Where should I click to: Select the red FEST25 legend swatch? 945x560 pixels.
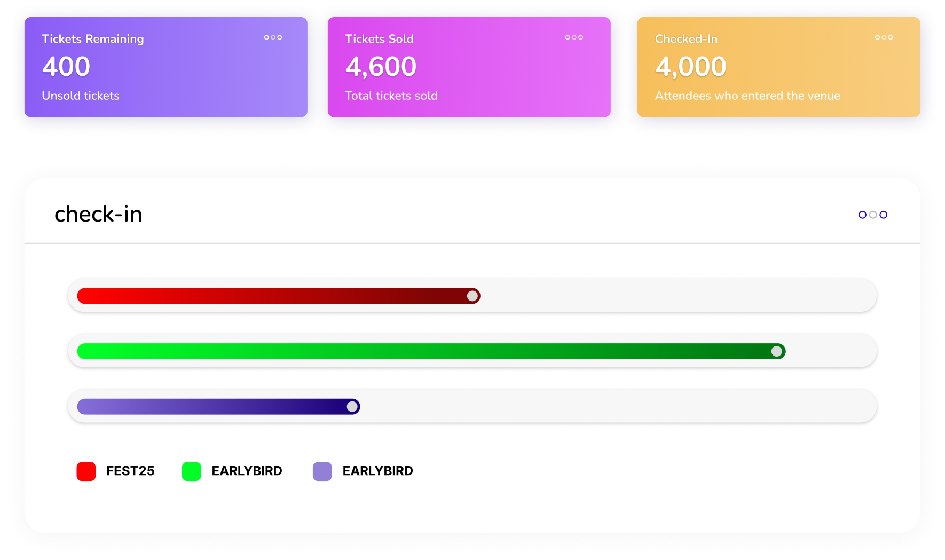[86, 471]
